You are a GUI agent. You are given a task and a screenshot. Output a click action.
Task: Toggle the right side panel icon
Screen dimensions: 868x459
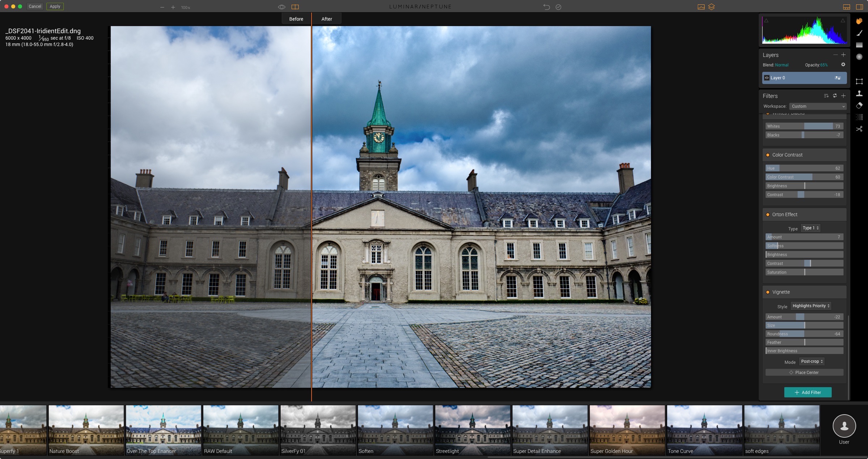click(859, 7)
